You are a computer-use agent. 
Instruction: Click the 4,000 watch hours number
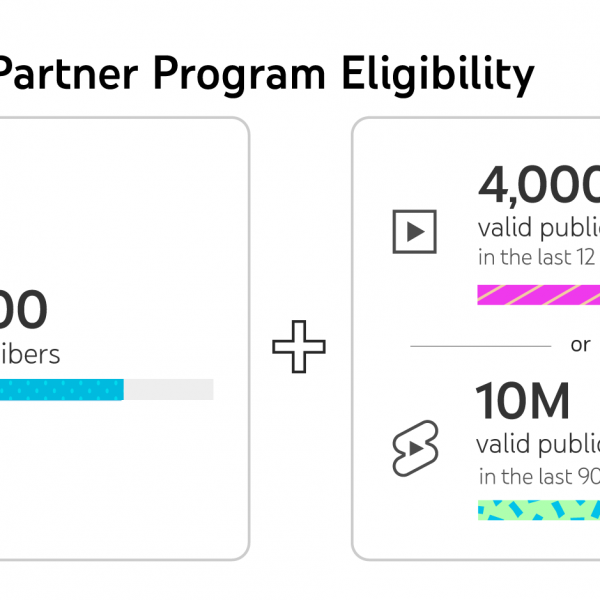pos(539,184)
